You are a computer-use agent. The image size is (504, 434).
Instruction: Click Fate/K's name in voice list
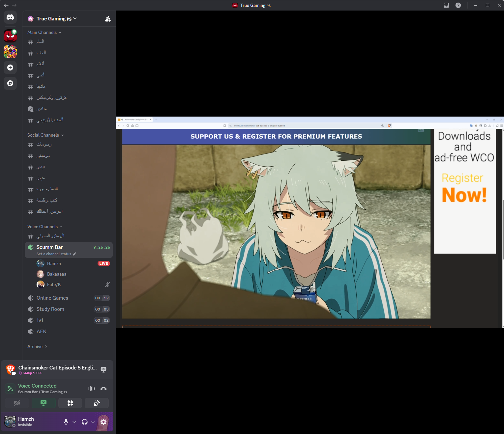(54, 285)
